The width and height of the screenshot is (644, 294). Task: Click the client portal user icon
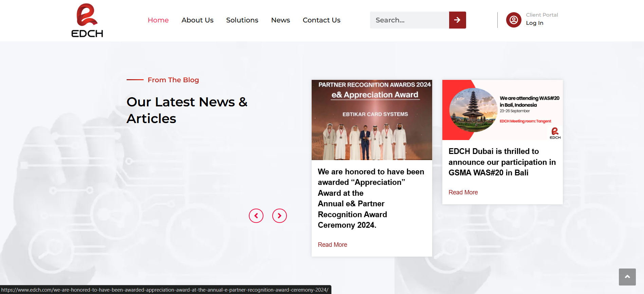pos(514,20)
